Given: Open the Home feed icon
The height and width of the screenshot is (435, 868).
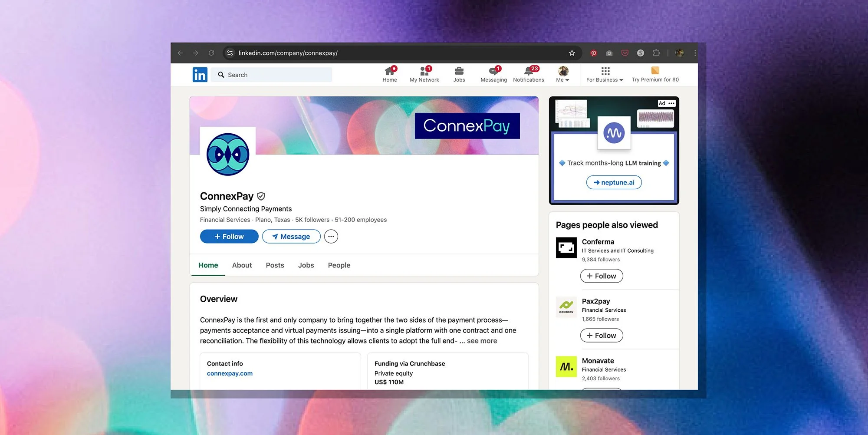Looking at the screenshot, I should [x=390, y=71].
